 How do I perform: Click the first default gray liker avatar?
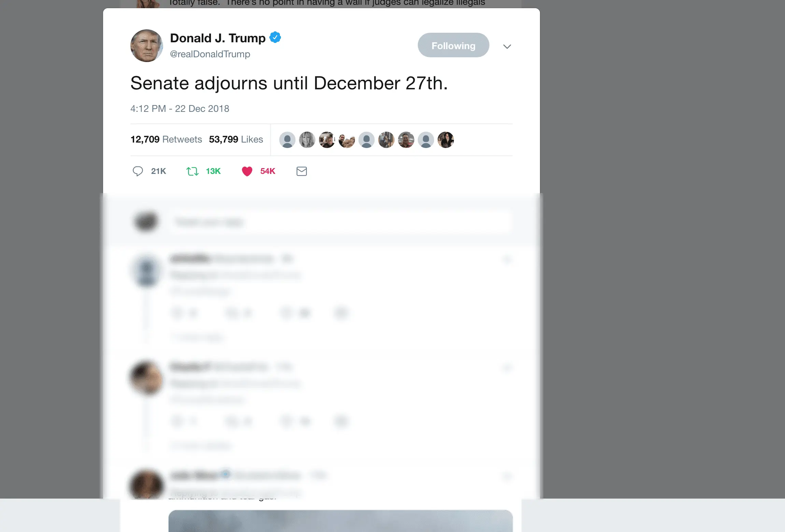point(287,140)
